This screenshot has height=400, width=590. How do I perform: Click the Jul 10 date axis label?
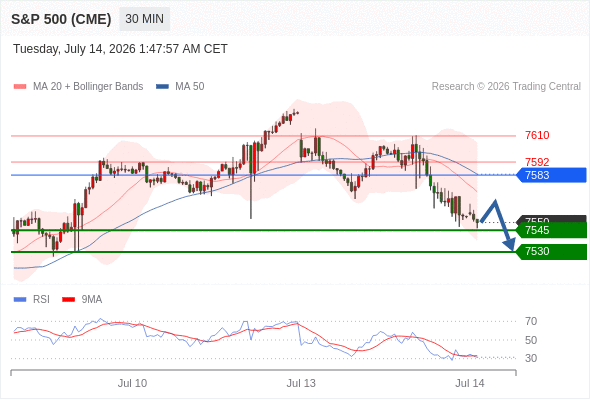pyautogui.click(x=132, y=383)
